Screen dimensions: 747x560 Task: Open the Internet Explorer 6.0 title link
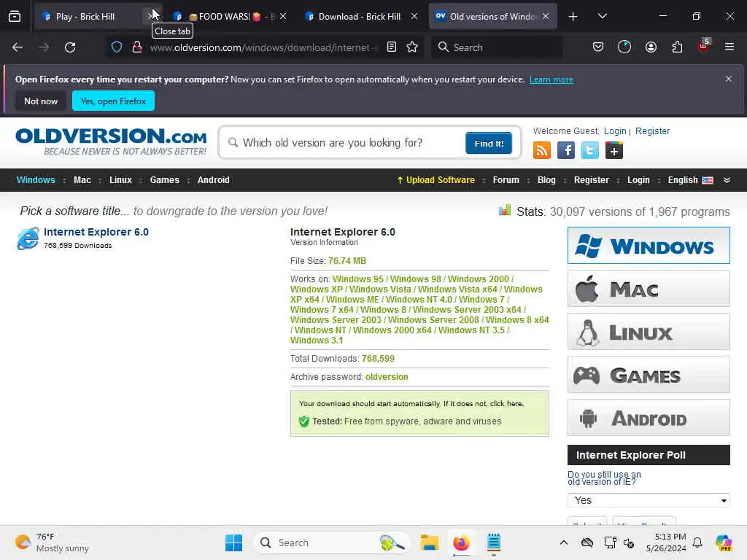[96, 232]
